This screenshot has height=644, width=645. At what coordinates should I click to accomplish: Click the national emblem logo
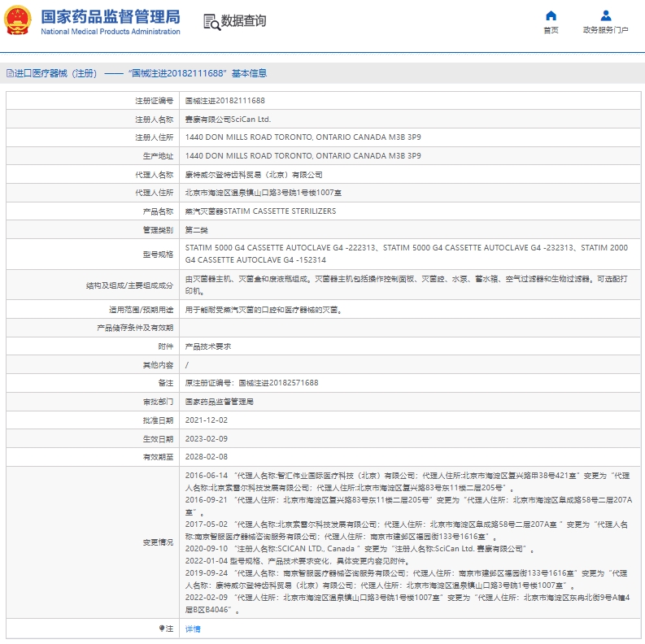(x=17, y=20)
